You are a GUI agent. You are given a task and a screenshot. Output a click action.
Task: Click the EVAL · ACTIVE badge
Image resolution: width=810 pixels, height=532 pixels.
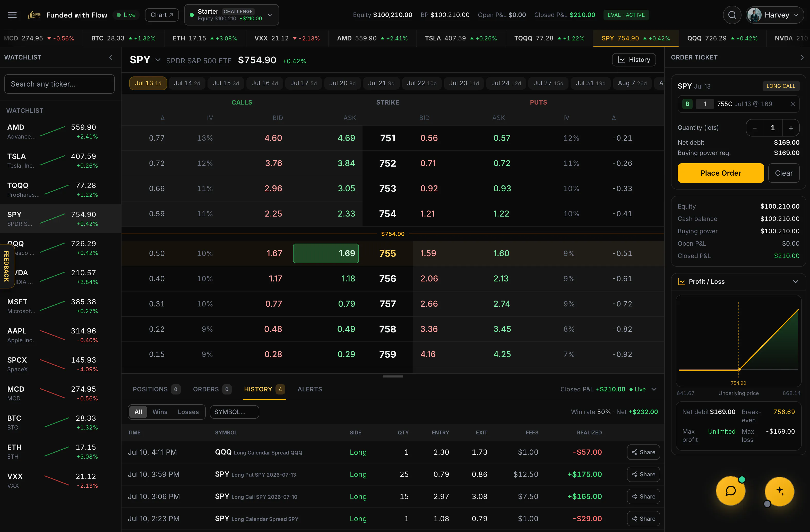click(626, 15)
